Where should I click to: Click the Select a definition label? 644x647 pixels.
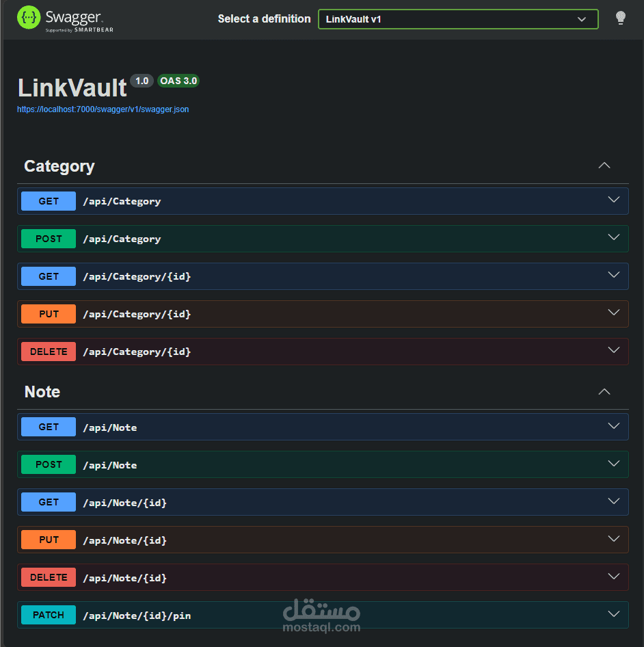pyautogui.click(x=264, y=19)
